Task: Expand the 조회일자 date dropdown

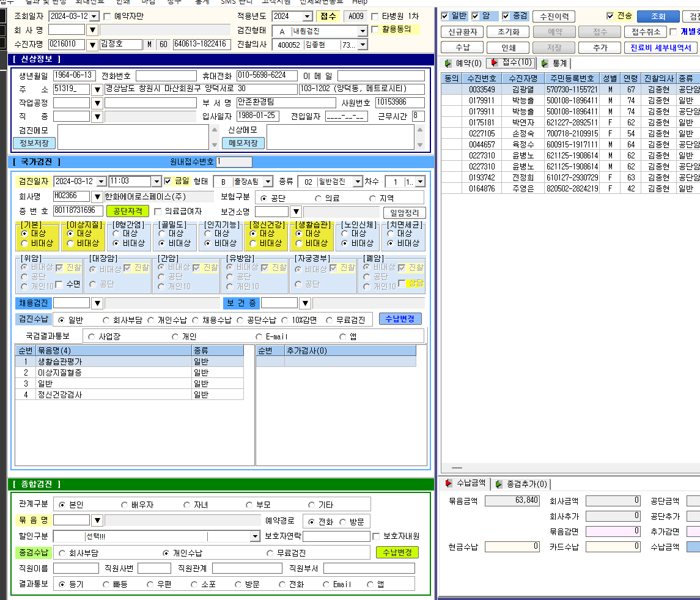Action: pyautogui.click(x=94, y=17)
